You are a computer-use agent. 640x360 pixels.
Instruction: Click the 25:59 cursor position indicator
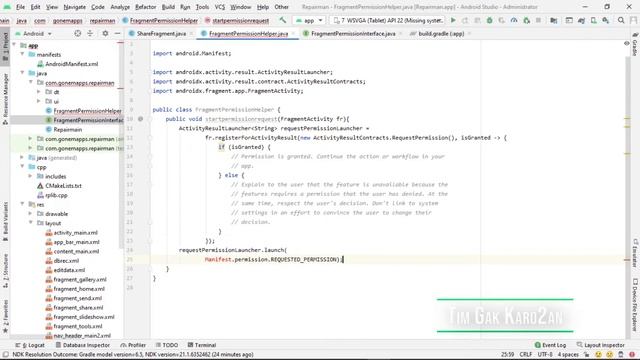[x=507, y=354]
